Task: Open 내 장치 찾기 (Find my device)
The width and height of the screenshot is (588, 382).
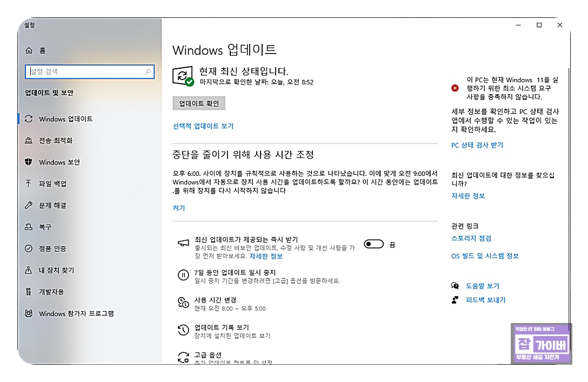Action: coord(56,271)
